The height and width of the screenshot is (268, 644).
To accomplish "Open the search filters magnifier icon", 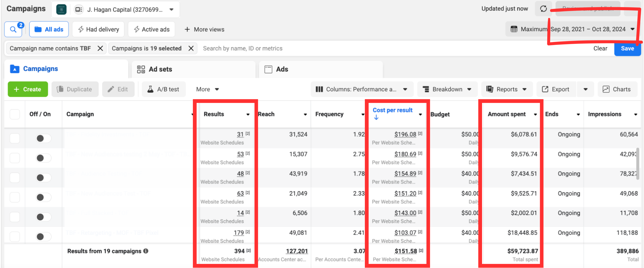I will coord(13,29).
